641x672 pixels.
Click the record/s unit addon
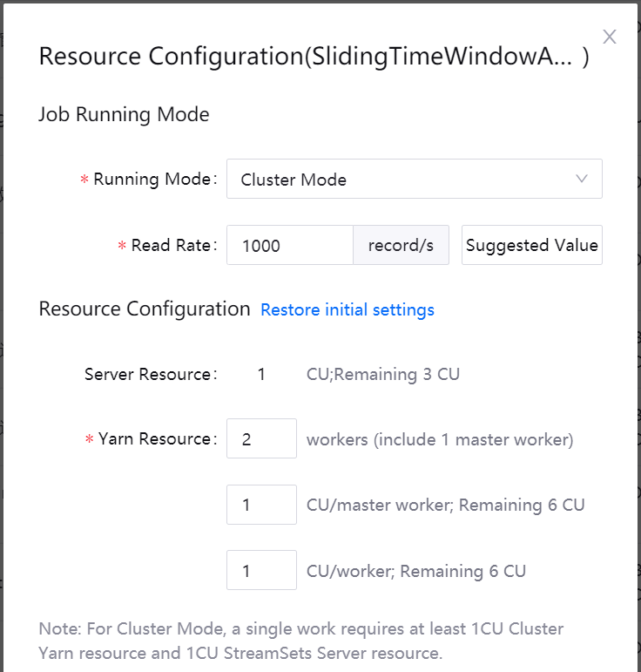click(401, 246)
